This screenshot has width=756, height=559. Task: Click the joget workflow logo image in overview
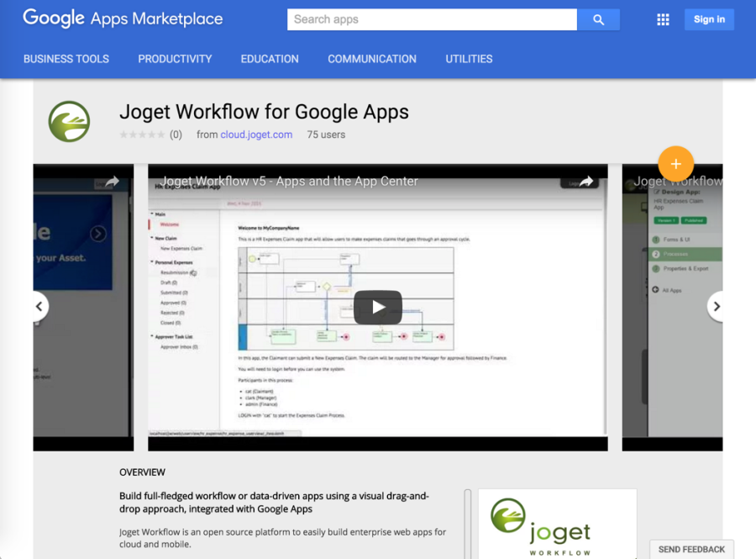[558, 525]
